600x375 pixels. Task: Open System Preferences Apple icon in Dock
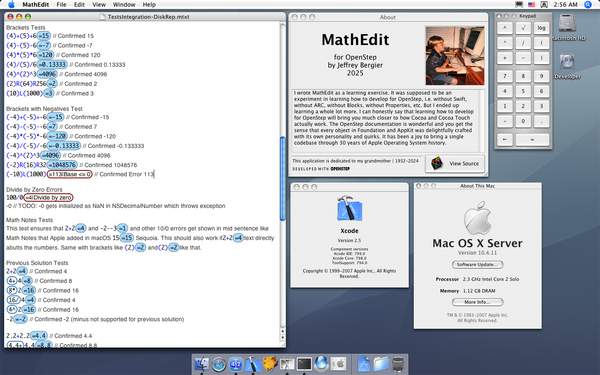click(x=338, y=364)
